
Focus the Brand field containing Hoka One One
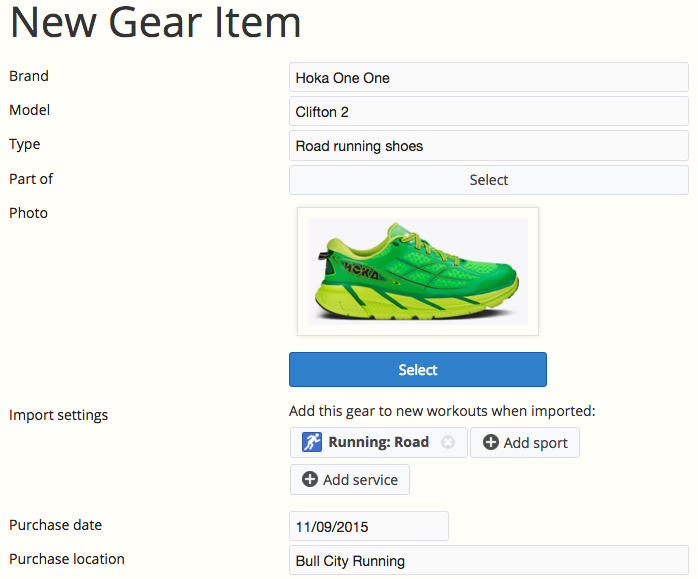[x=489, y=77]
